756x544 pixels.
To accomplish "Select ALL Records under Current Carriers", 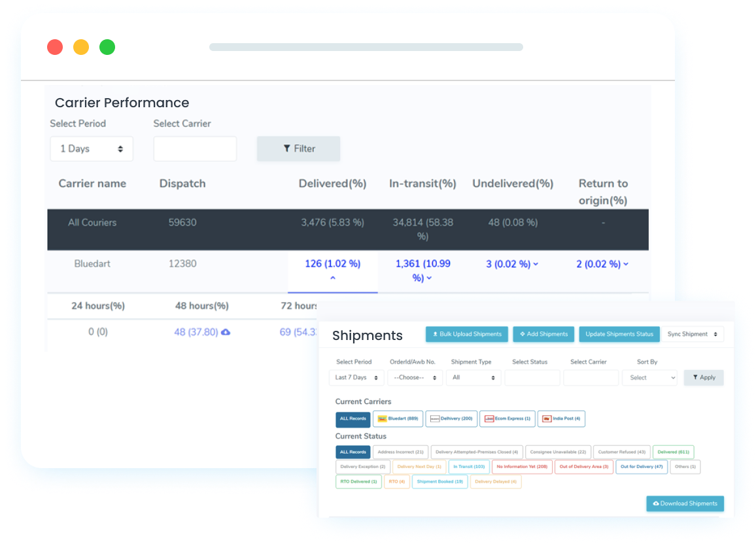I will pos(353,418).
